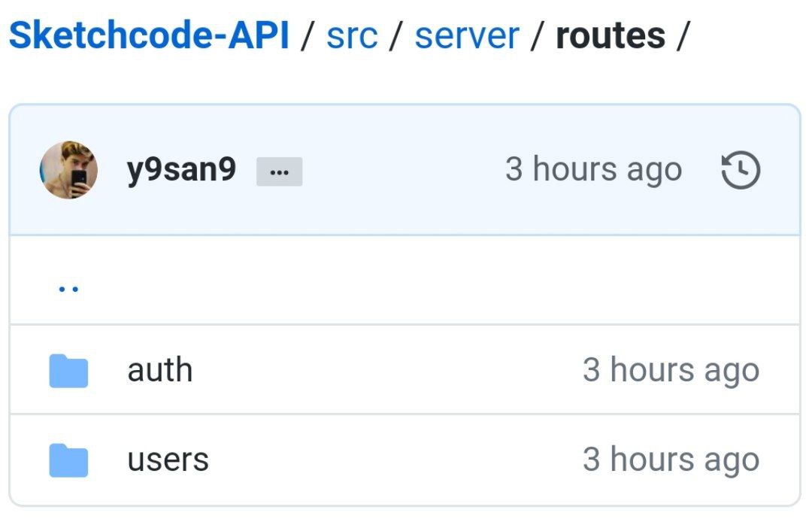Image resolution: width=812 pixels, height=522 pixels.
Task: Click the routes current directory label
Action: click(x=610, y=35)
